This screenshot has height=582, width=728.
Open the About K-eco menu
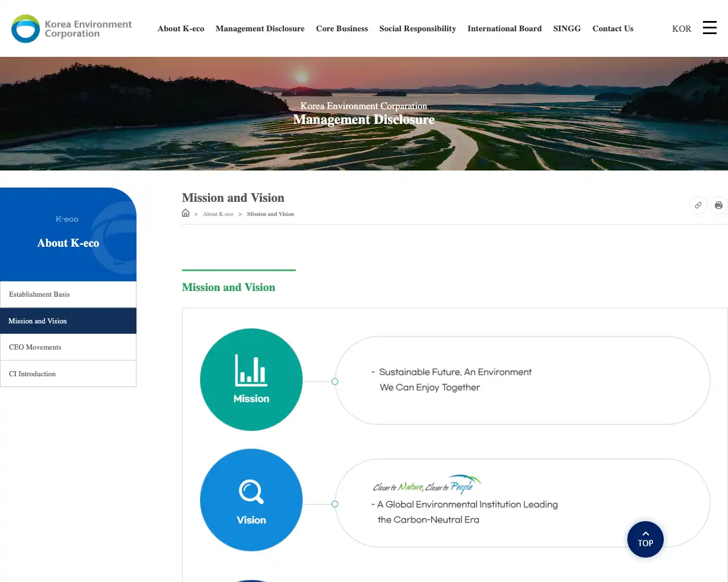click(x=181, y=28)
